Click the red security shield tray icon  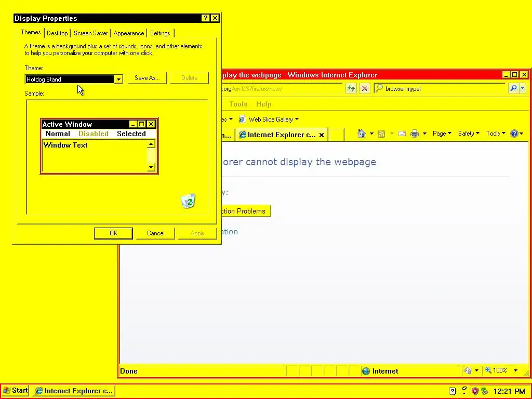(475, 391)
